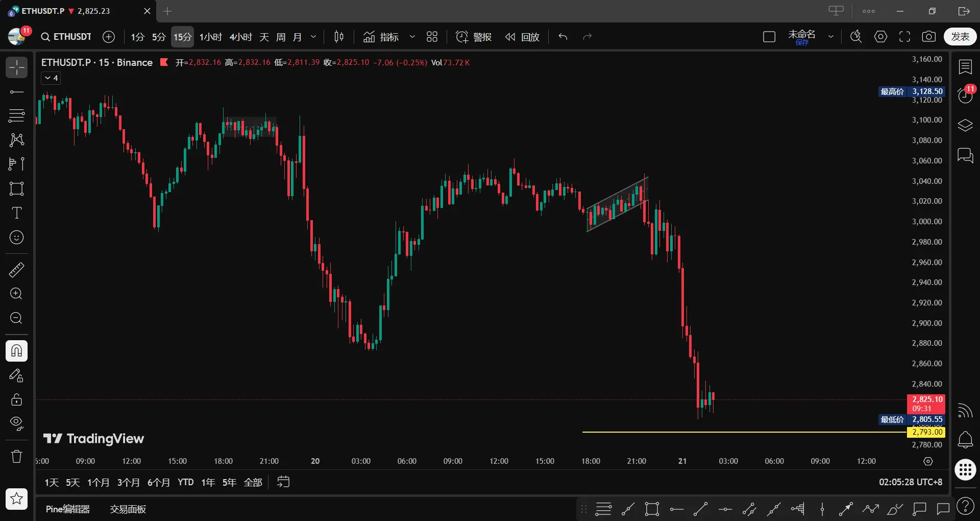Toggle lock all drawings padlock
This screenshot has height=521, width=980.
(x=16, y=399)
